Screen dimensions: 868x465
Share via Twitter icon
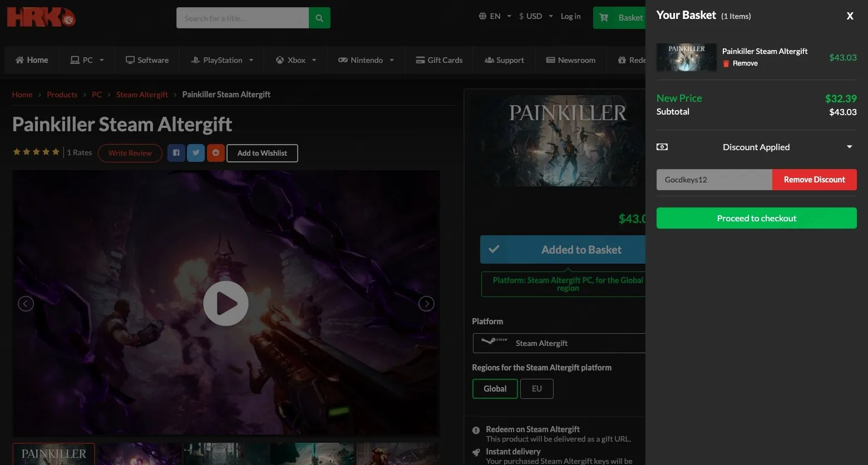tap(196, 153)
